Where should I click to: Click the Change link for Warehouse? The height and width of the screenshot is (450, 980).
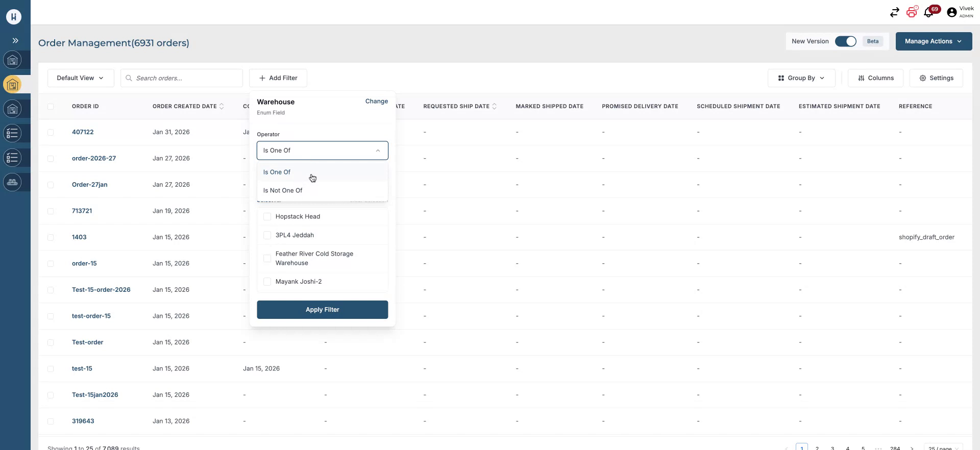coord(376,102)
